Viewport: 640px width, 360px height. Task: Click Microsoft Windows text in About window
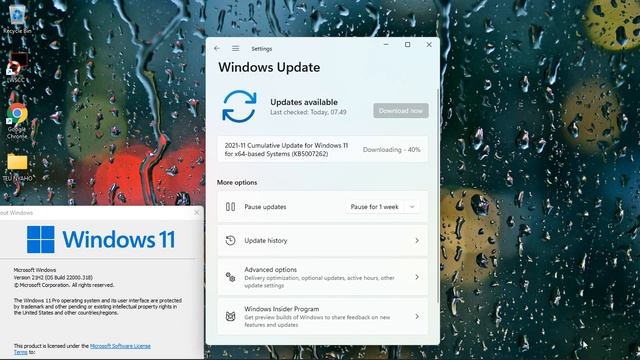point(35,270)
